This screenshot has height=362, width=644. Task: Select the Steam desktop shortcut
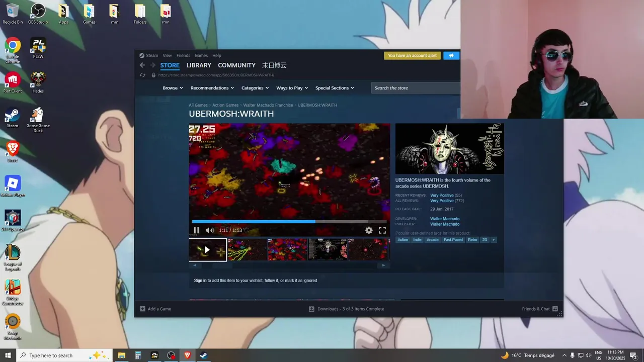tap(13, 118)
